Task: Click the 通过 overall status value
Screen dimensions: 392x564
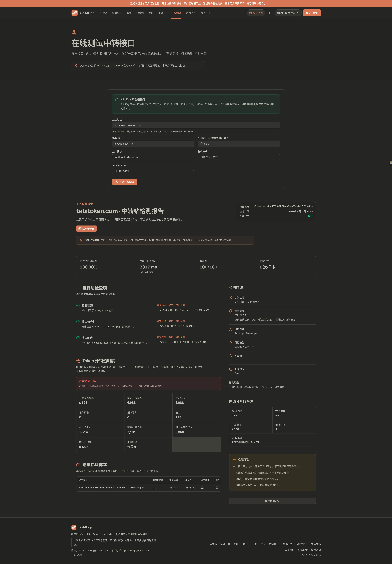Action: [x=310, y=216]
